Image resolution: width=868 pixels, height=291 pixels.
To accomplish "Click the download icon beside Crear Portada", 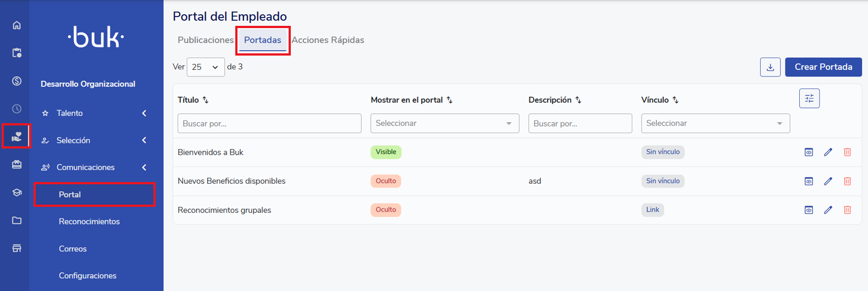I will (770, 67).
